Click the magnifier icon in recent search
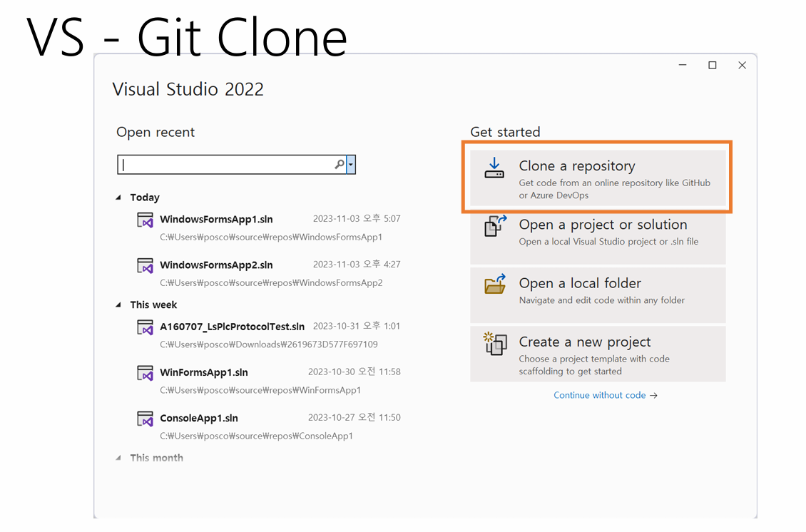The height and width of the screenshot is (532, 806). 340,165
